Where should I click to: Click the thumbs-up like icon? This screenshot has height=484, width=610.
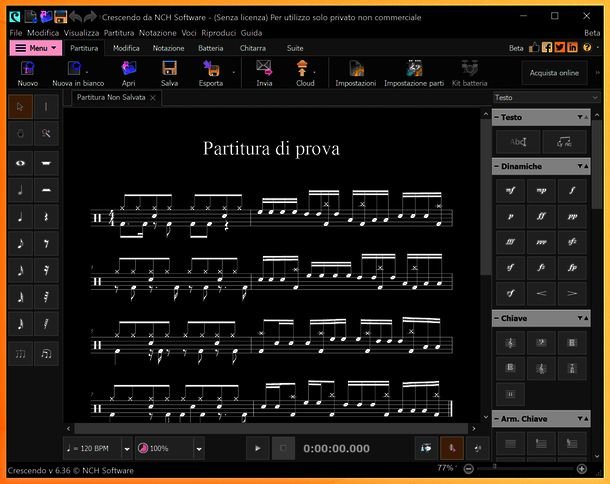[x=534, y=48]
